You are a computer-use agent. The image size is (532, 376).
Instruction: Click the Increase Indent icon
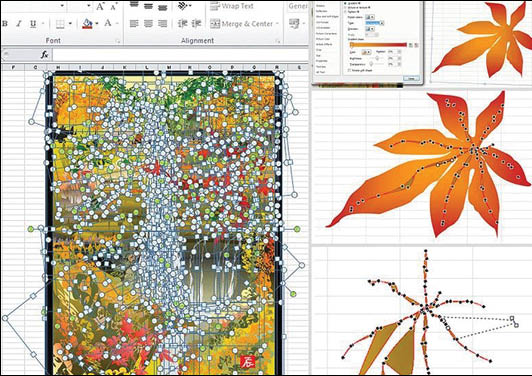(x=197, y=23)
